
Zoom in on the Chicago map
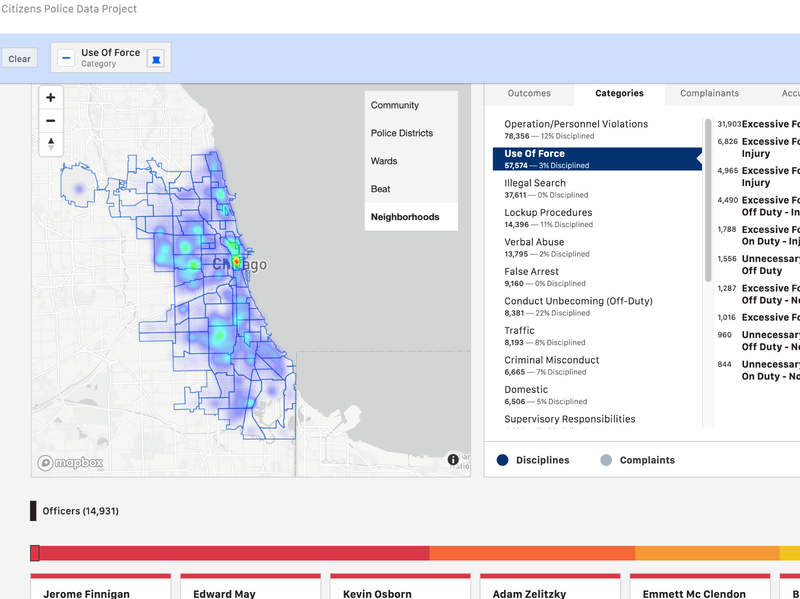click(51, 98)
